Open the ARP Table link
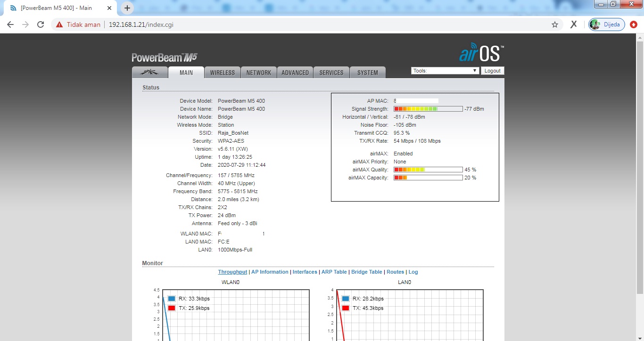 coord(334,272)
